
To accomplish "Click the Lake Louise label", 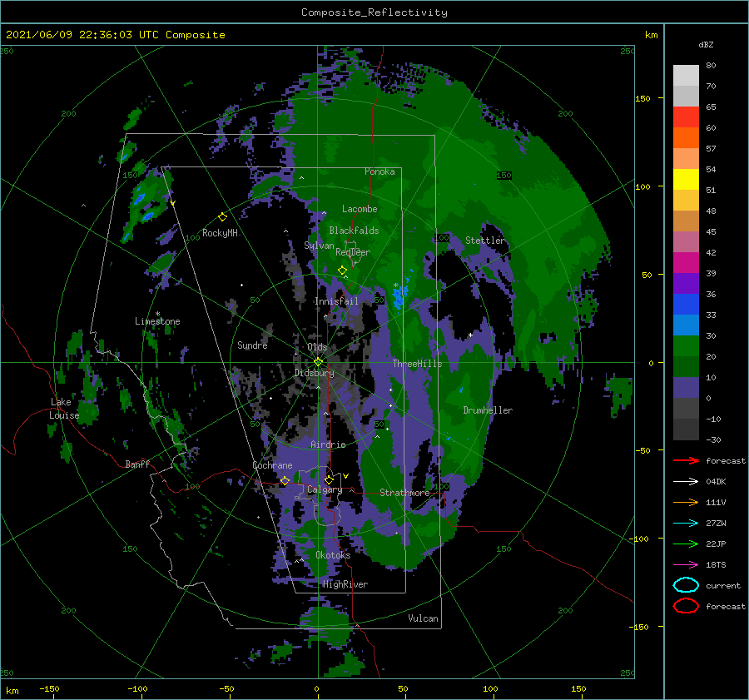I will tap(64, 409).
